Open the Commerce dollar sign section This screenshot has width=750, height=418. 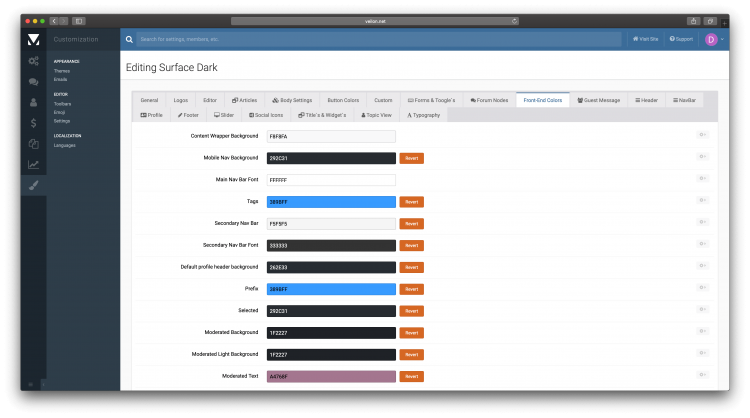click(33, 123)
